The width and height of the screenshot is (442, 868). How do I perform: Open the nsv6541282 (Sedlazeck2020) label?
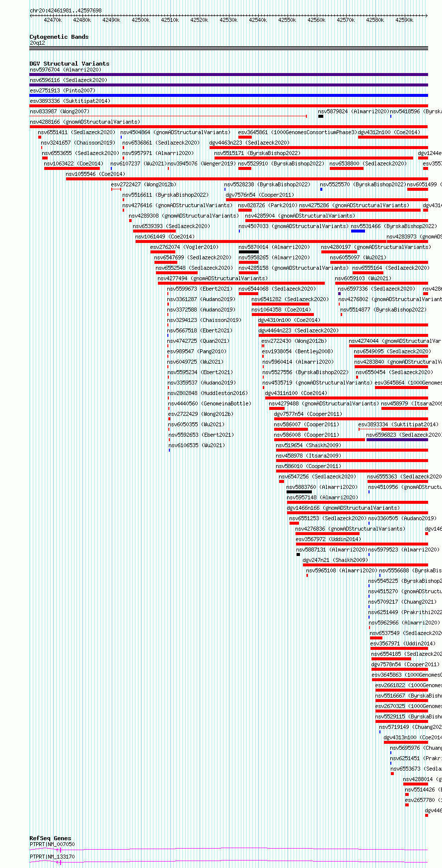290,299
